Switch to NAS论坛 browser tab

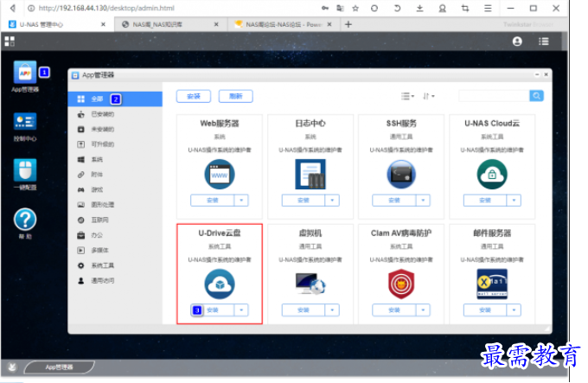tap(283, 24)
